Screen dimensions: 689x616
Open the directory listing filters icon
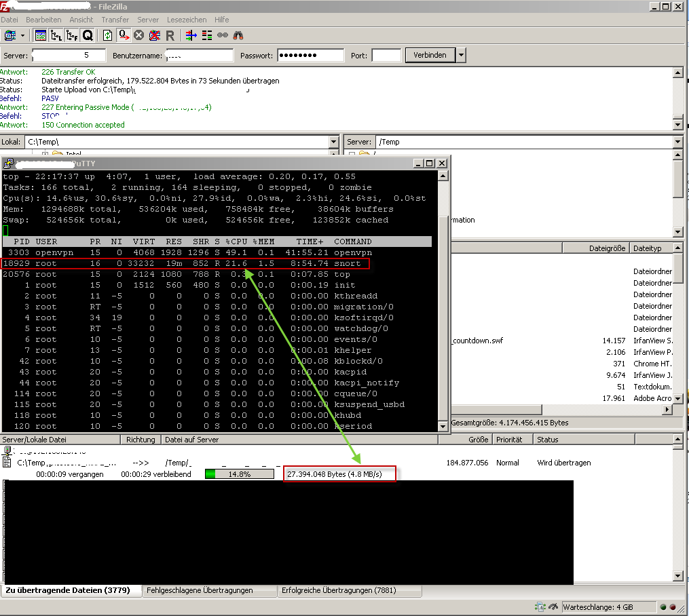tap(191, 35)
